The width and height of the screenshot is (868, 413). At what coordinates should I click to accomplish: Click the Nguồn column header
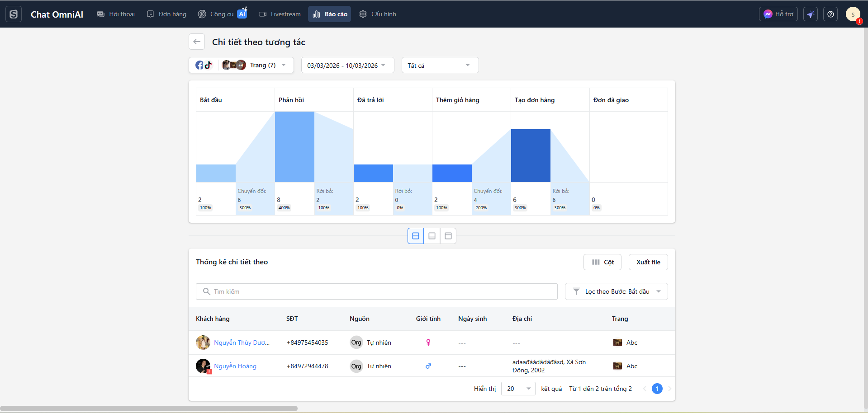click(x=360, y=319)
